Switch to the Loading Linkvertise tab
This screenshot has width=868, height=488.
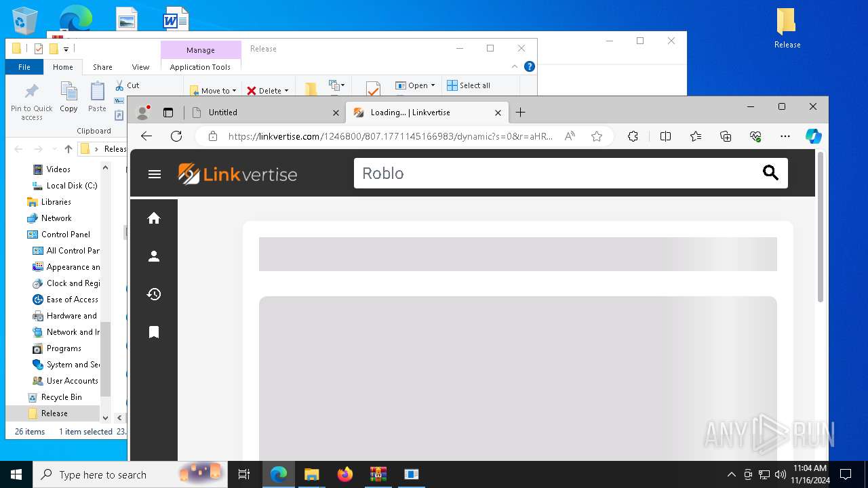tap(427, 113)
